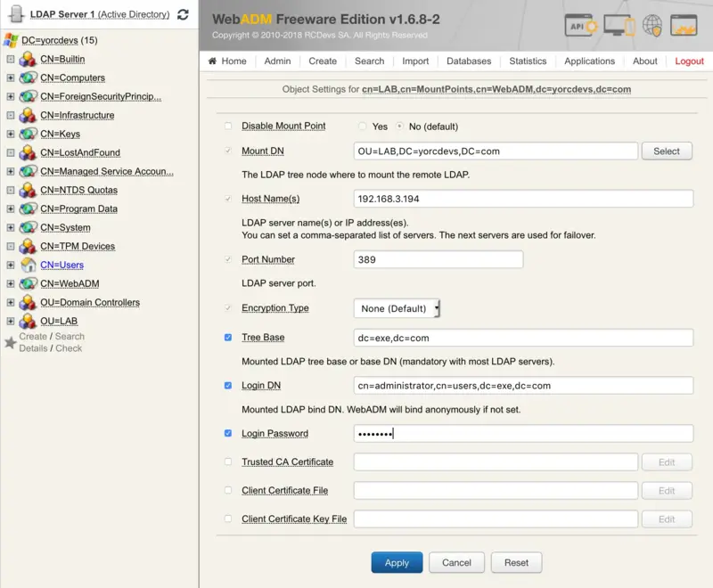
Task: Open the Databases menu
Action: coord(469,61)
